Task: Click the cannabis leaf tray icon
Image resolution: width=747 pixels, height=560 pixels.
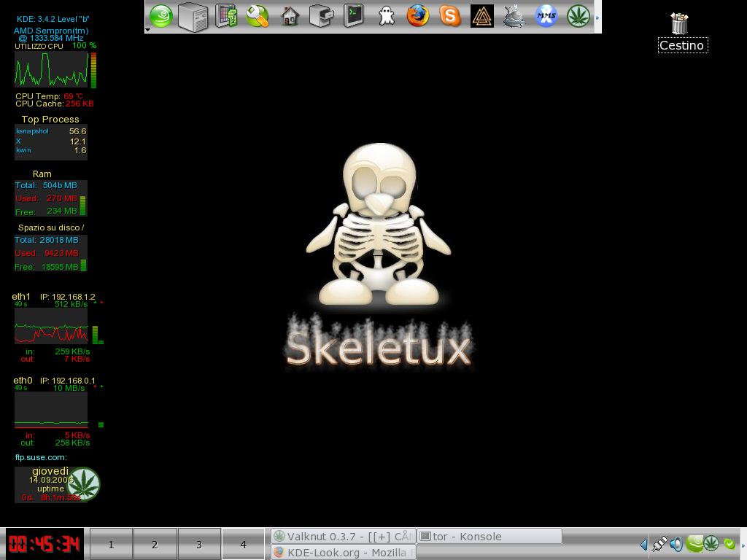Action: 711,543
